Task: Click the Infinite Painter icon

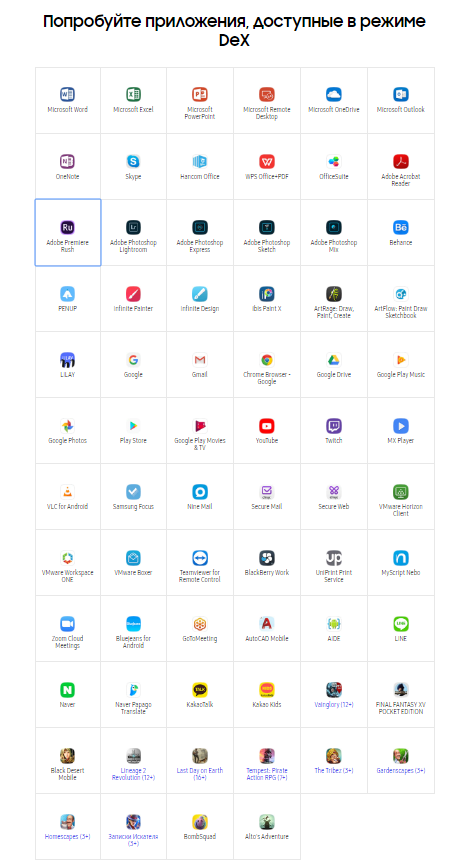Action: point(133,294)
